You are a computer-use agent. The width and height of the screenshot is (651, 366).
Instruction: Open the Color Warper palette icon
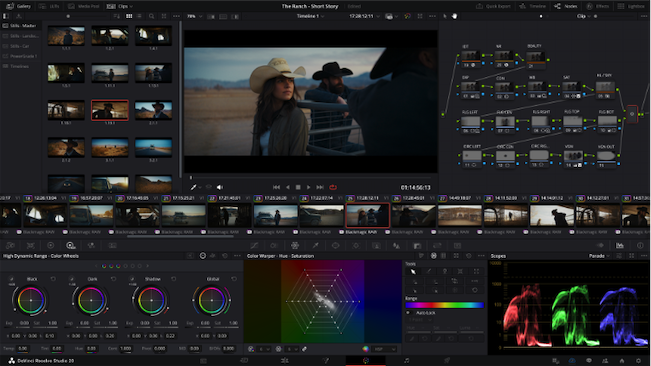(x=295, y=246)
